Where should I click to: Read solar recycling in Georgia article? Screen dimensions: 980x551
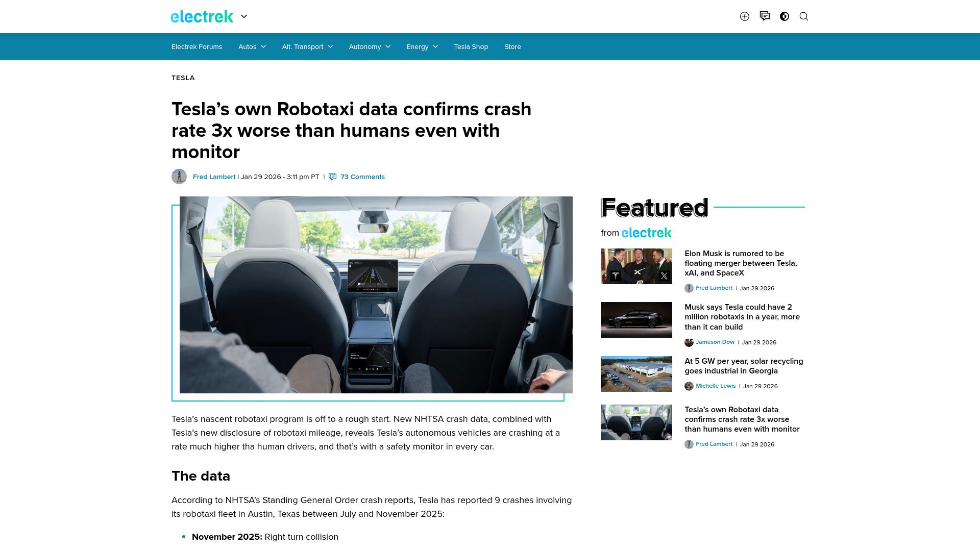coord(744,366)
